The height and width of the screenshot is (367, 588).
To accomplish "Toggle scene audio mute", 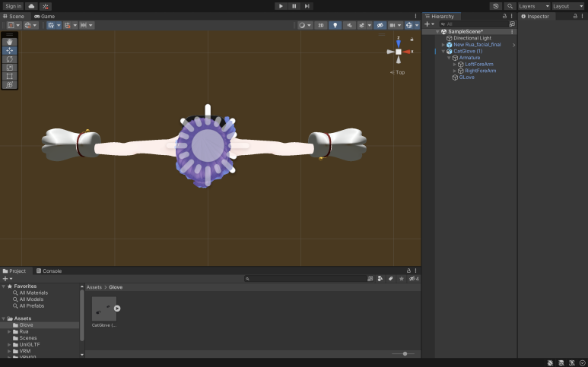I will (349, 25).
